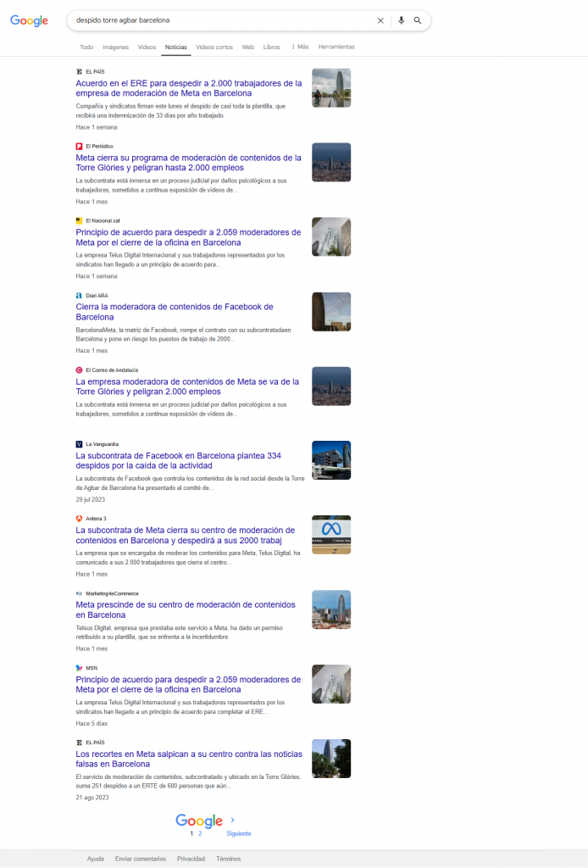Click the El Periódico source icon
Image resolution: width=588 pixels, height=868 pixels.
[x=79, y=146]
